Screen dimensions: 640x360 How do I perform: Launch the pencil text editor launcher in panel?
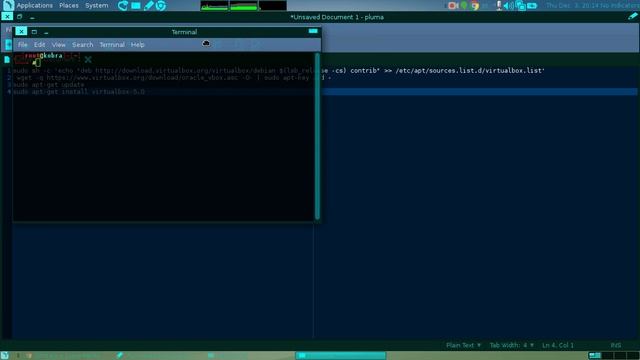pyautogui.click(x=149, y=6)
